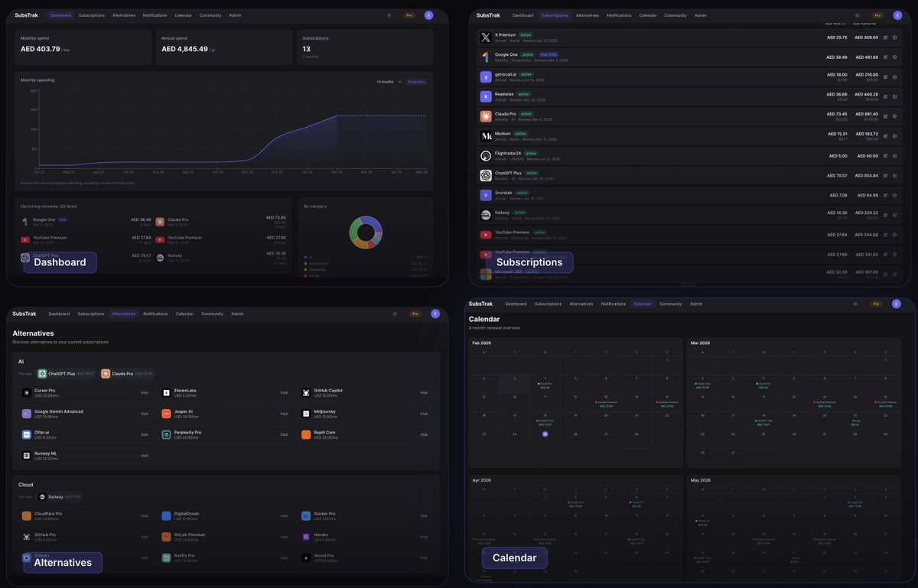Open Notifications tab in Calendar window
The height and width of the screenshot is (588, 918).
pyautogui.click(x=614, y=304)
